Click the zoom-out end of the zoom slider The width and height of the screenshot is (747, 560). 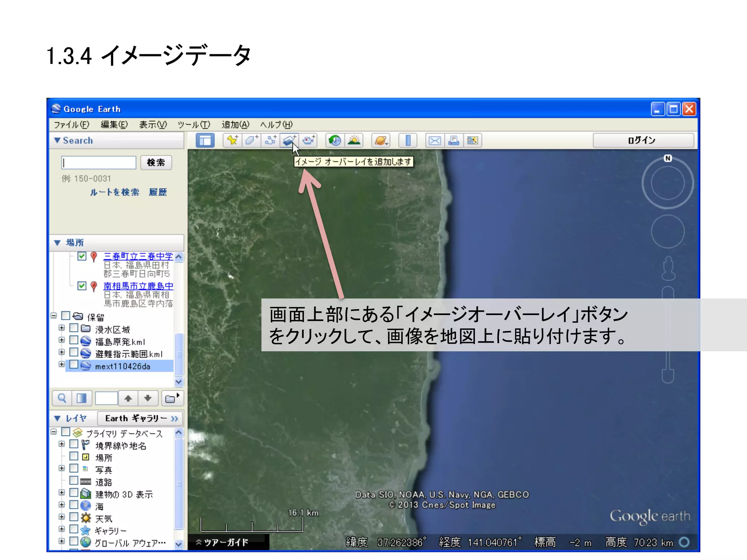click(668, 376)
